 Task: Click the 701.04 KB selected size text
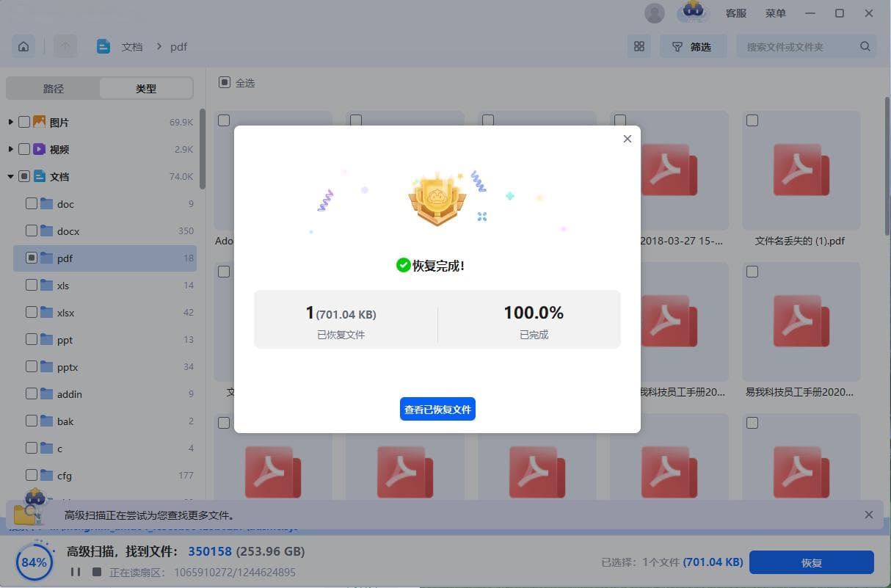(x=713, y=562)
